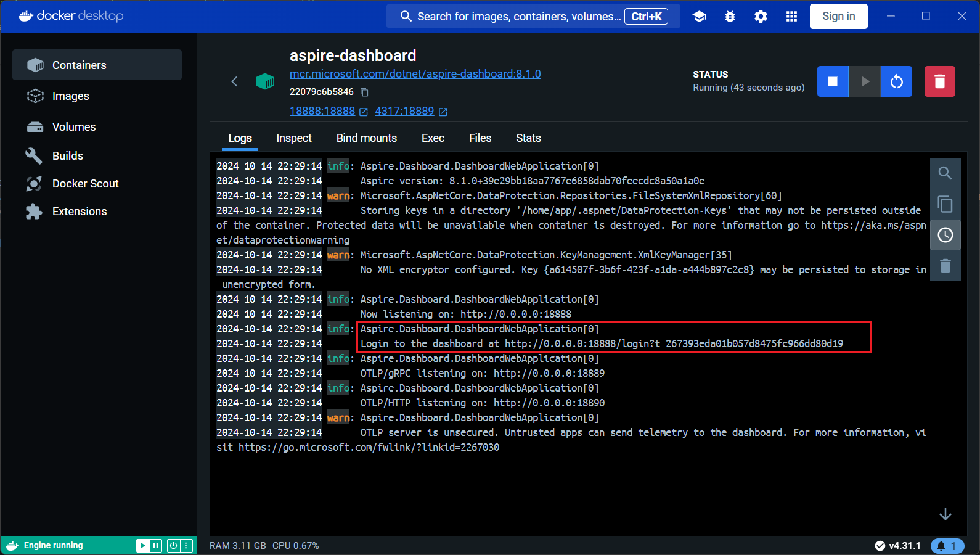Viewport: 980px width, 555px height.
Task: Click the Aspire version log line
Action: pyautogui.click(x=533, y=181)
